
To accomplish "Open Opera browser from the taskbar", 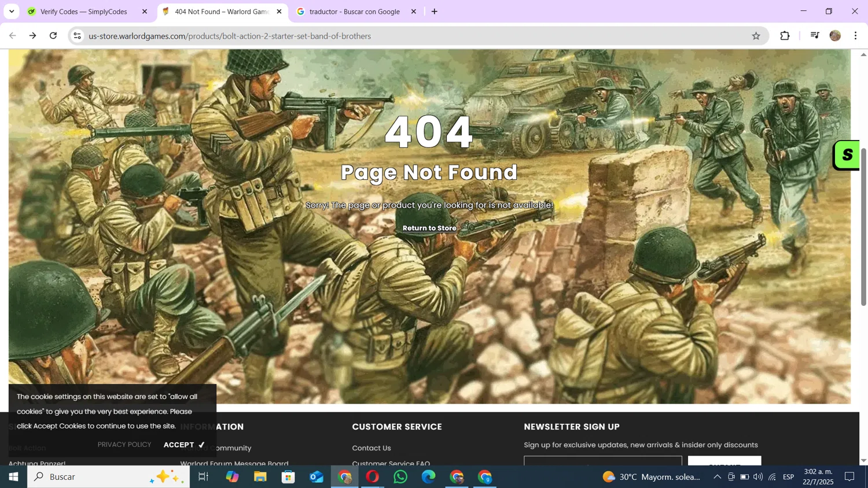I will (373, 477).
